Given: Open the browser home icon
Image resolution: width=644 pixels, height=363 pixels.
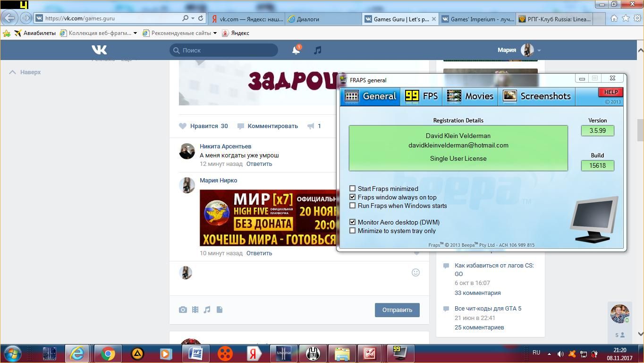Looking at the screenshot, I should (x=614, y=18).
